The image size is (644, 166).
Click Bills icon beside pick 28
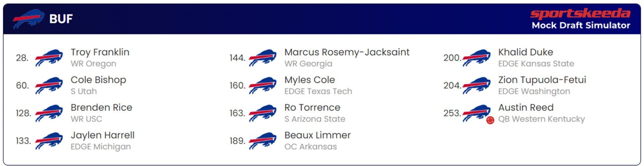49,58
